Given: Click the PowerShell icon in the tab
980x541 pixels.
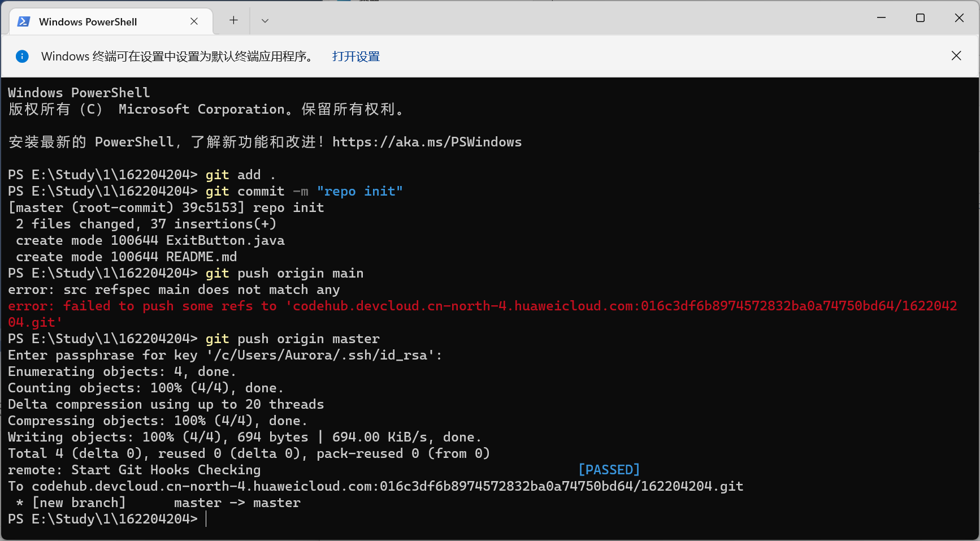Looking at the screenshot, I should tap(24, 21).
